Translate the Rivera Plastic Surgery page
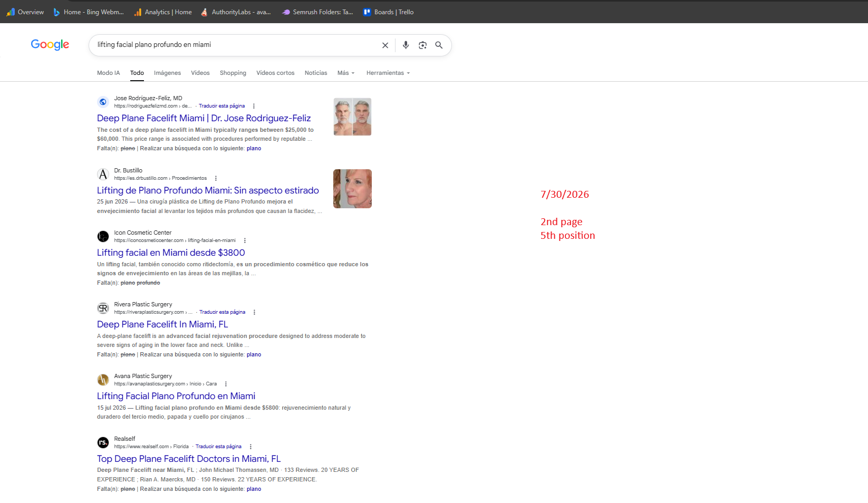 (222, 312)
